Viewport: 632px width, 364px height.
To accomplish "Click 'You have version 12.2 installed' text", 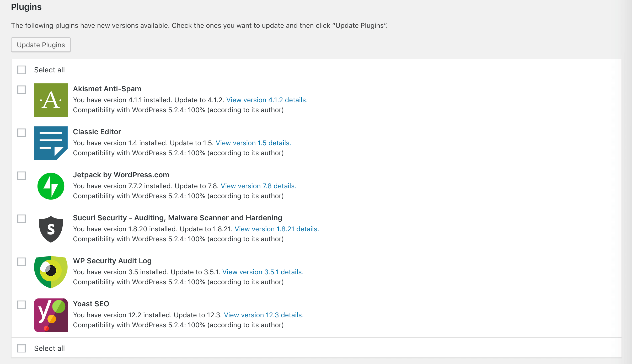I will click(x=122, y=315).
